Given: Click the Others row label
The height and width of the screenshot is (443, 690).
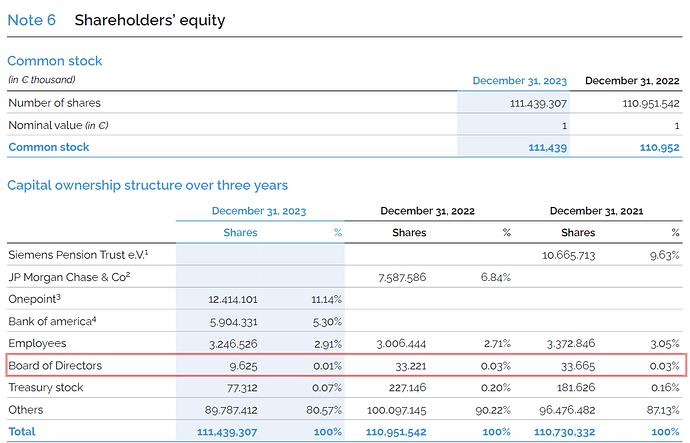Looking at the screenshot, I should click(x=26, y=409).
